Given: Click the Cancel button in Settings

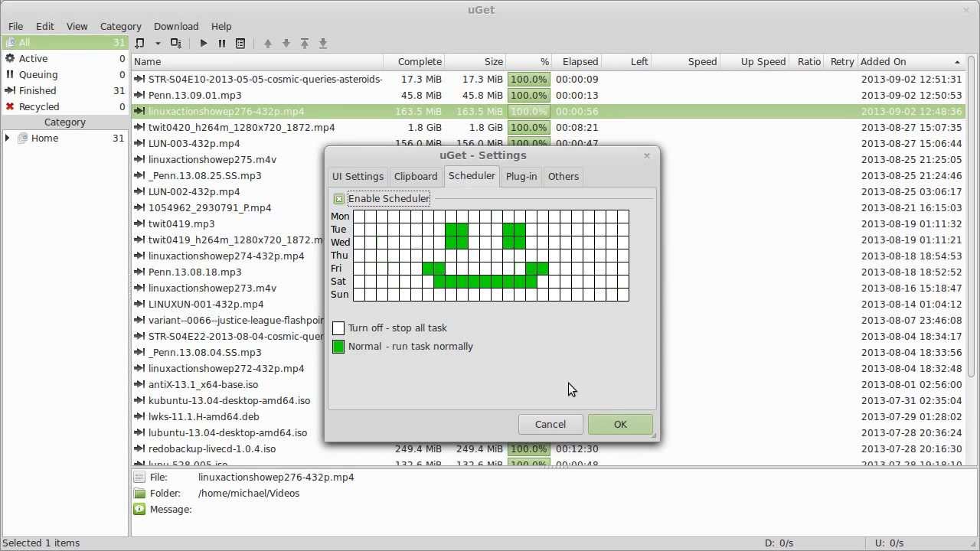Looking at the screenshot, I should coord(550,425).
